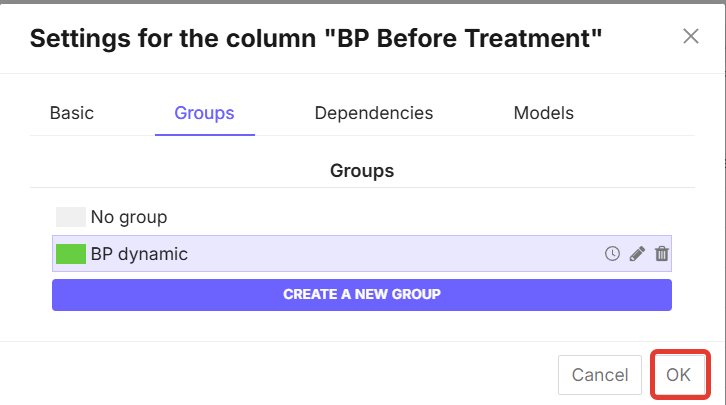Select the BP dynamic group label

[x=139, y=254]
